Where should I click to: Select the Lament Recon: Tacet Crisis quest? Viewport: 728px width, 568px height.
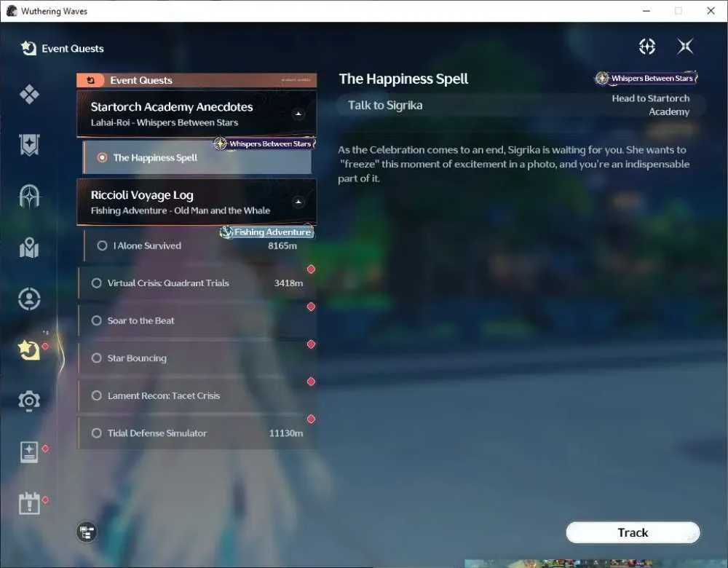pyautogui.click(x=197, y=395)
